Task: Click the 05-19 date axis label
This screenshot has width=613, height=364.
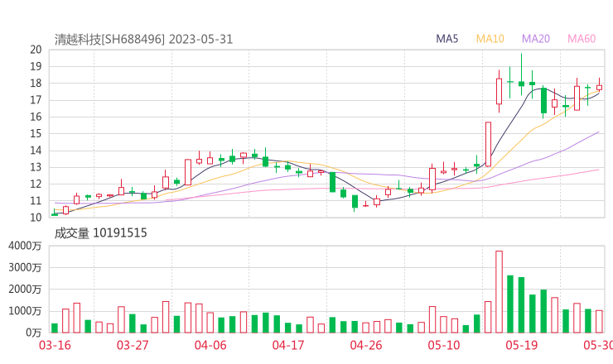Action: click(522, 345)
